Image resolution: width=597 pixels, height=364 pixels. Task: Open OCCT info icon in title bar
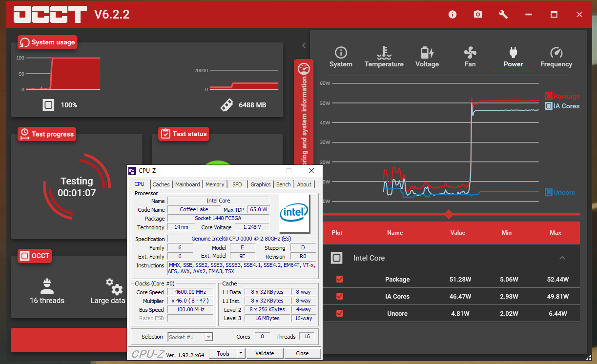[453, 15]
